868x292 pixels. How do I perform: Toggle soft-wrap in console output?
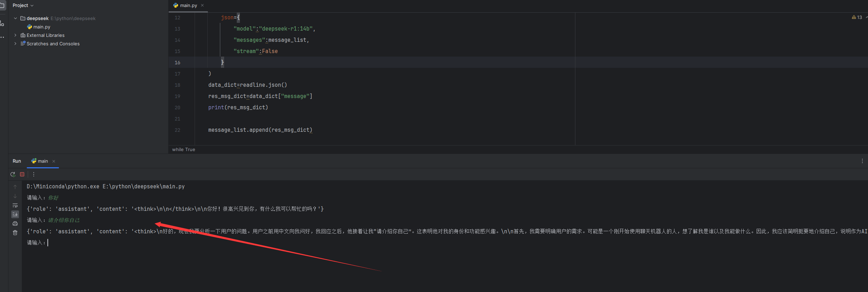(15, 205)
